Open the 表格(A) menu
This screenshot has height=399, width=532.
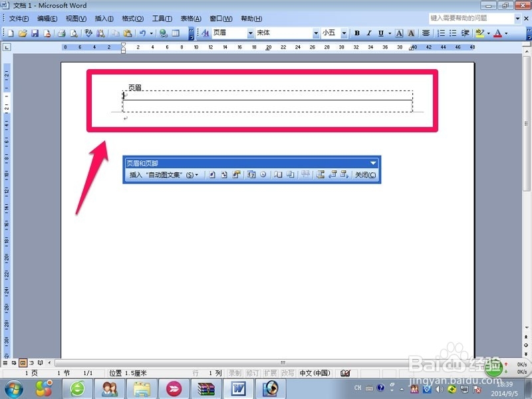tap(191, 19)
